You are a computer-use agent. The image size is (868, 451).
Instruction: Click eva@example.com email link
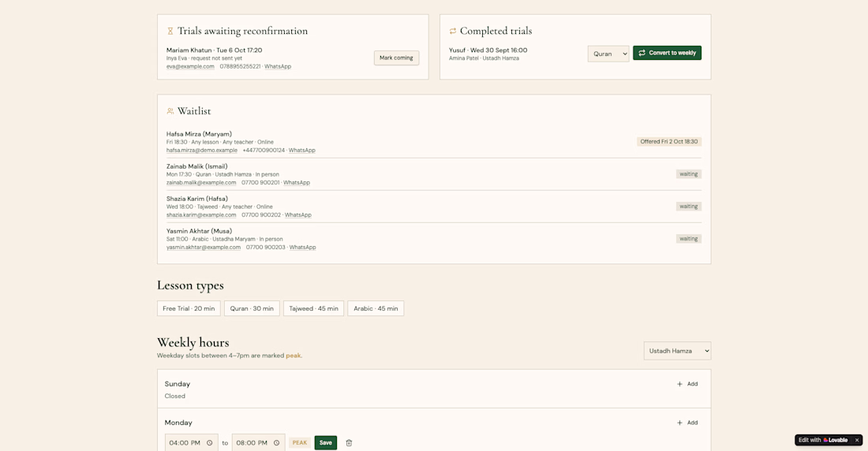coord(190,66)
